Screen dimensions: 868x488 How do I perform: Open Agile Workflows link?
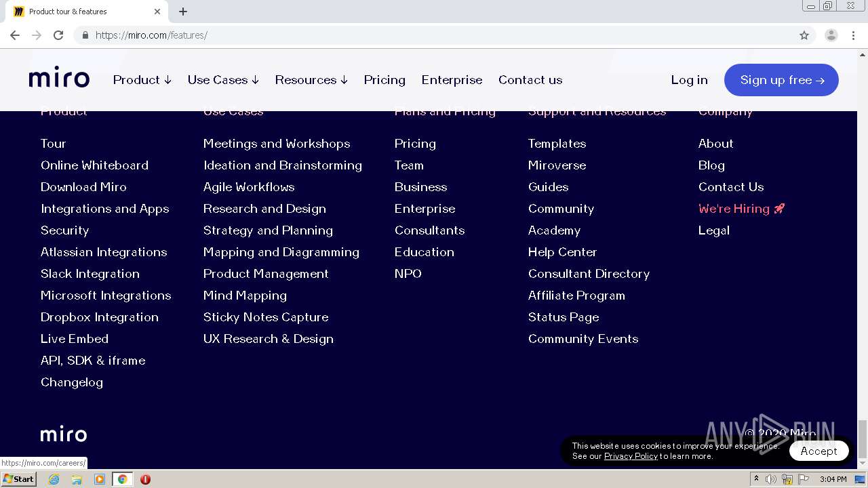coord(249,187)
